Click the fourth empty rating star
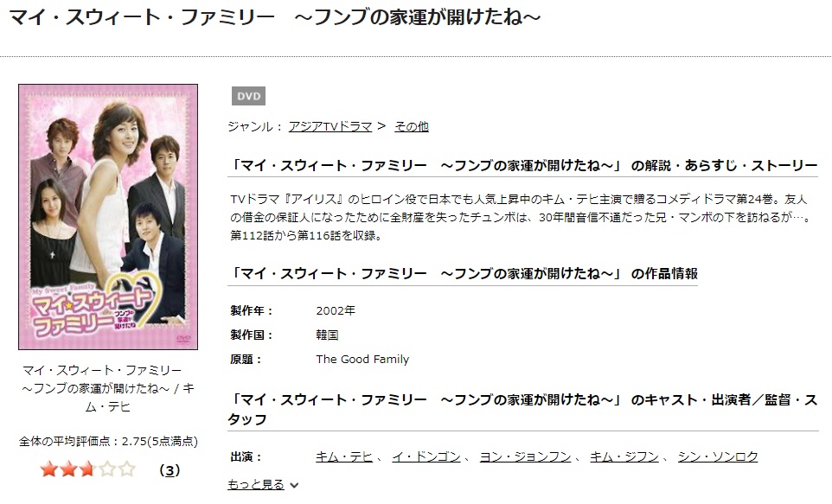Screen dimensions: 832x504 pyautogui.click(x=107, y=469)
